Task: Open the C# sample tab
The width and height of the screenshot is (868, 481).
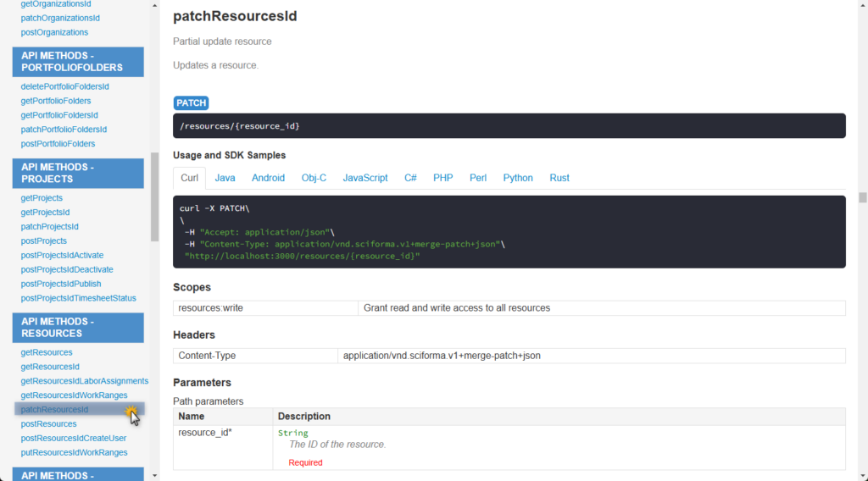Action: pyautogui.click(x=410, y=178)
